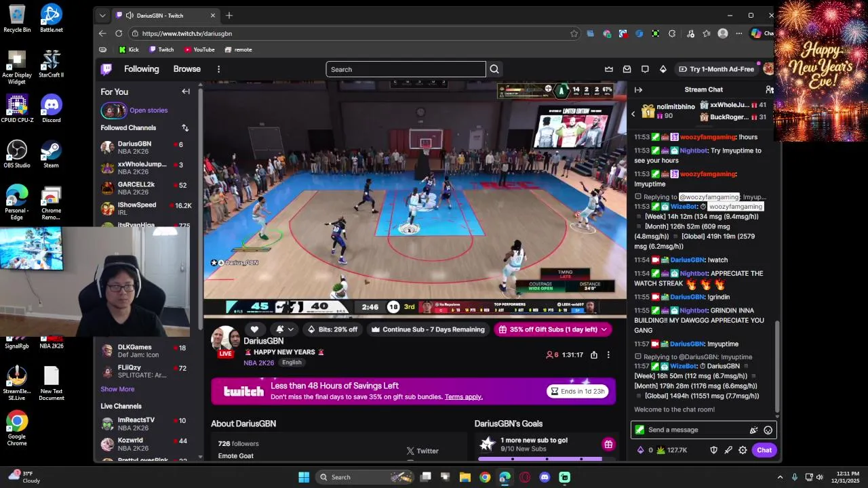Open Browse in Twitch nav

click(x=187, y=69)
